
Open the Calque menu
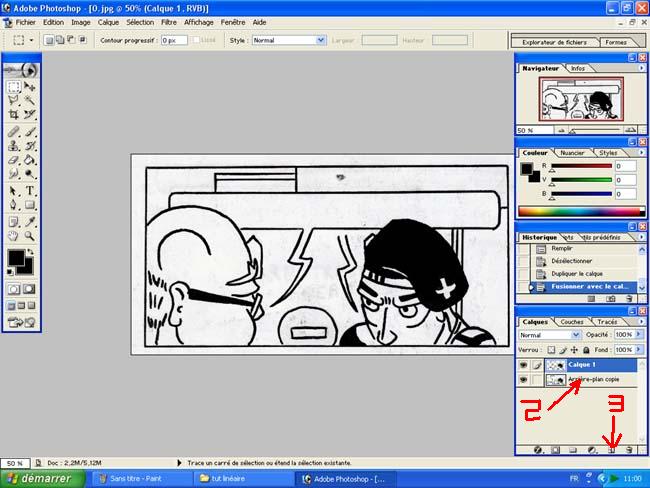point(108,22)
